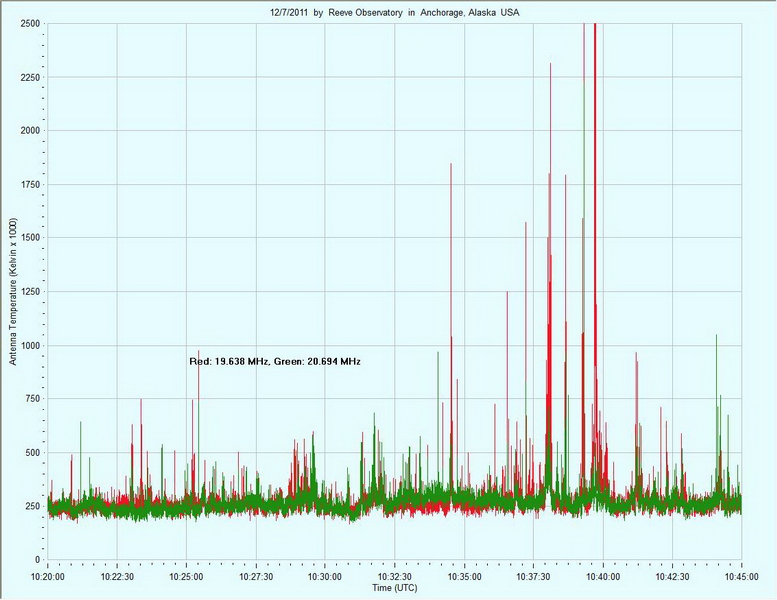Click the 0 value on the y-axis

[38, 560]
